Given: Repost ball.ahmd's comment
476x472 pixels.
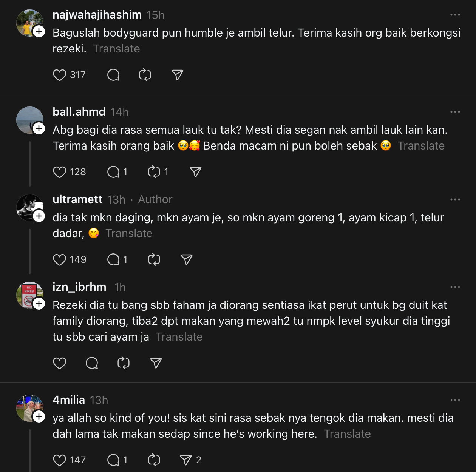Looking at the screenshot, I should click(154, 172).
